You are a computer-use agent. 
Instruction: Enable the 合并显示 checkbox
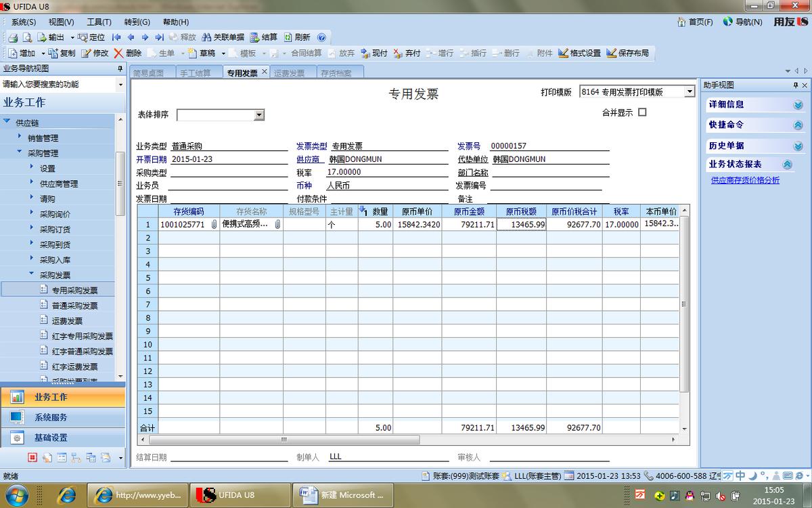click(x=641, y=112)
